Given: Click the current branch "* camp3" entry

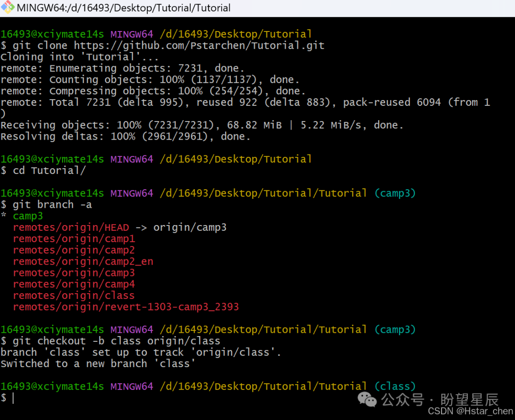Looking at the screenshot, I should (x=21, y=216).
